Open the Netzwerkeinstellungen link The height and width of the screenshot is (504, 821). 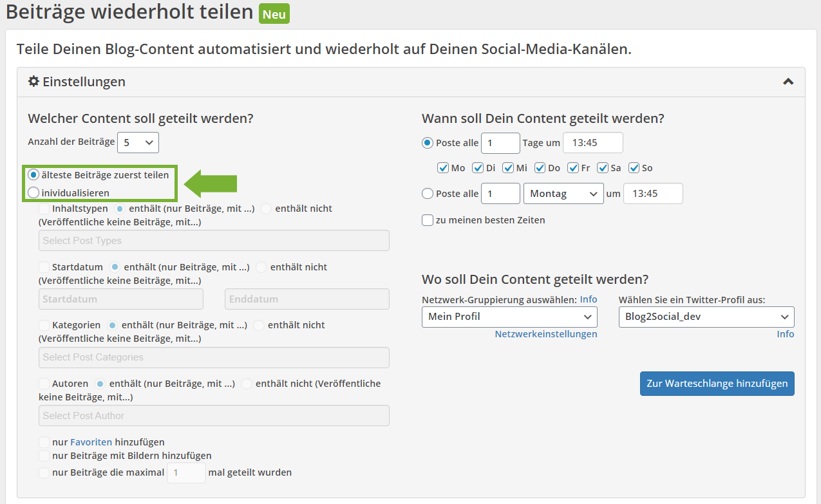[546, 334]
